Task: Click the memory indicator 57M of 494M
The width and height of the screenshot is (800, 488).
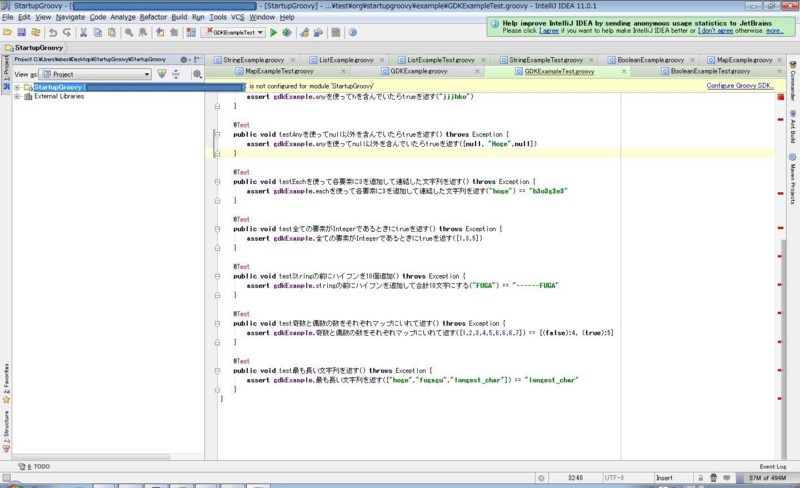Action: coord(767,478)
